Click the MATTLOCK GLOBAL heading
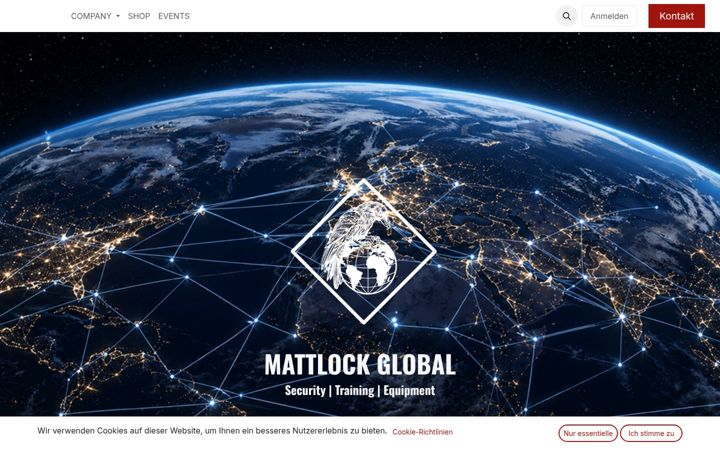Image resolution: width=720 pixels, height=450 pixels. tap(360, 365)
